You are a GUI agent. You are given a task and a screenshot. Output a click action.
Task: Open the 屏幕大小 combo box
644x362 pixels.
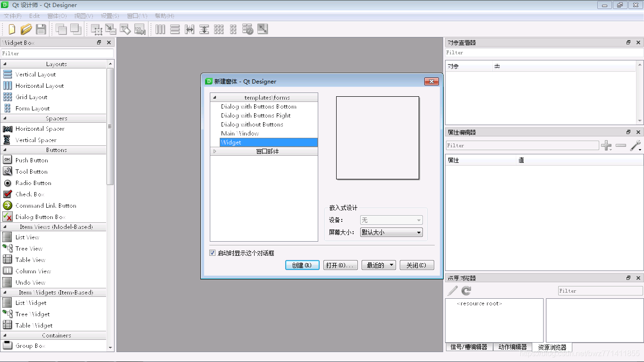(391, 232)
